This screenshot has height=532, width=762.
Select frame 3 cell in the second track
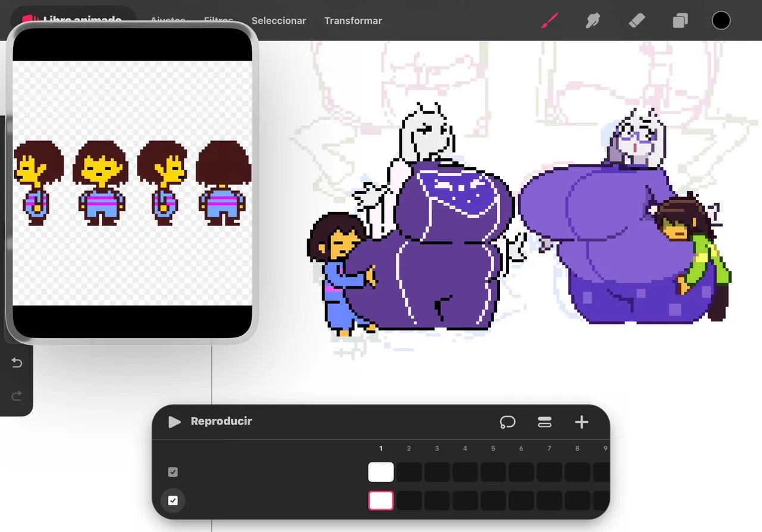click(437, 500)
